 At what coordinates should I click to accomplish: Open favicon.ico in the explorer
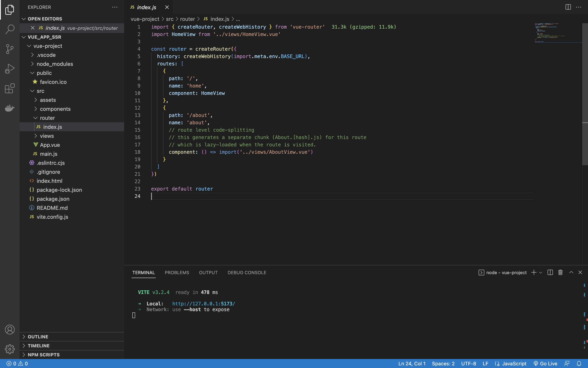point(72,82)
